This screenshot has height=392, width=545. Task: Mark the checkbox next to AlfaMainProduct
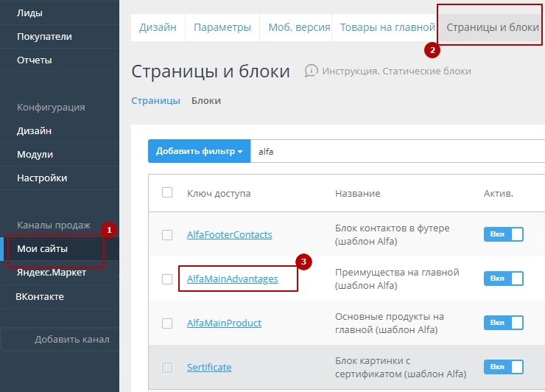167,323
